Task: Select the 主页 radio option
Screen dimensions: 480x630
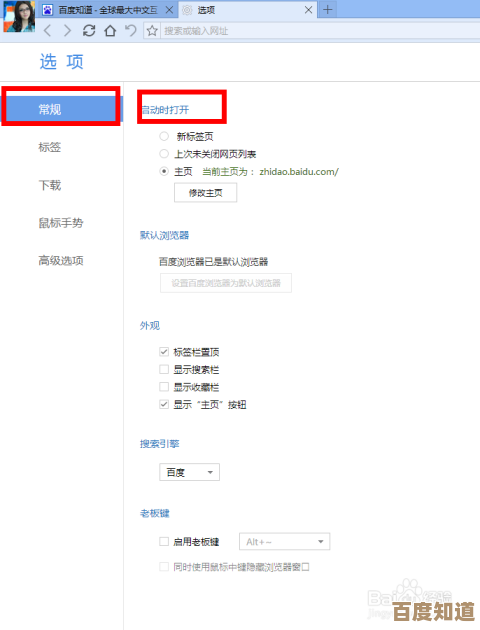Action: click(164, 171)
